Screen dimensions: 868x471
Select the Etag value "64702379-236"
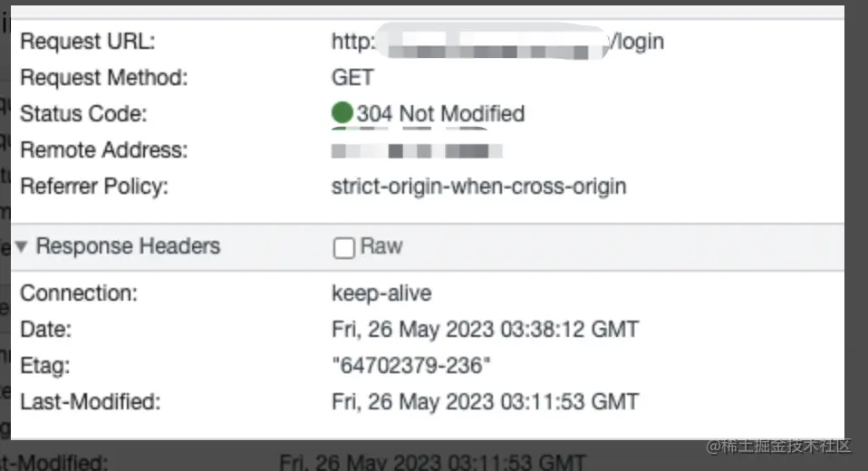410,365
